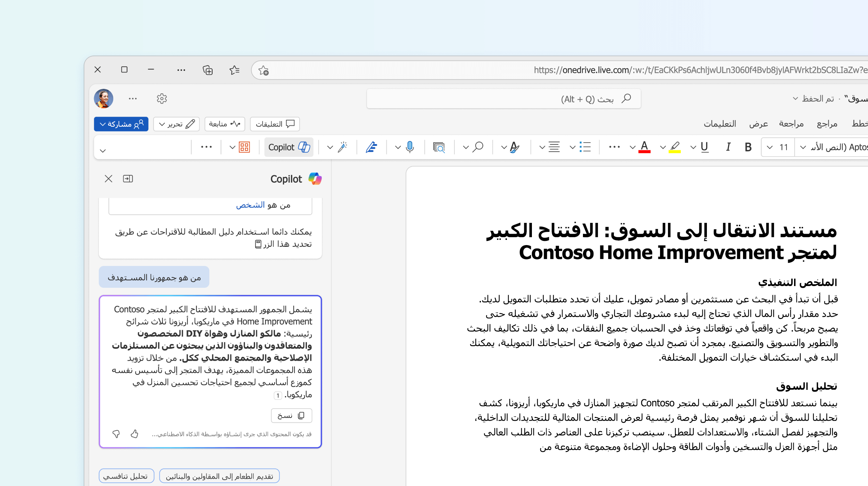
Task: Open the settings gear icon
Action: pyautogui.click(x=162, y=99)
